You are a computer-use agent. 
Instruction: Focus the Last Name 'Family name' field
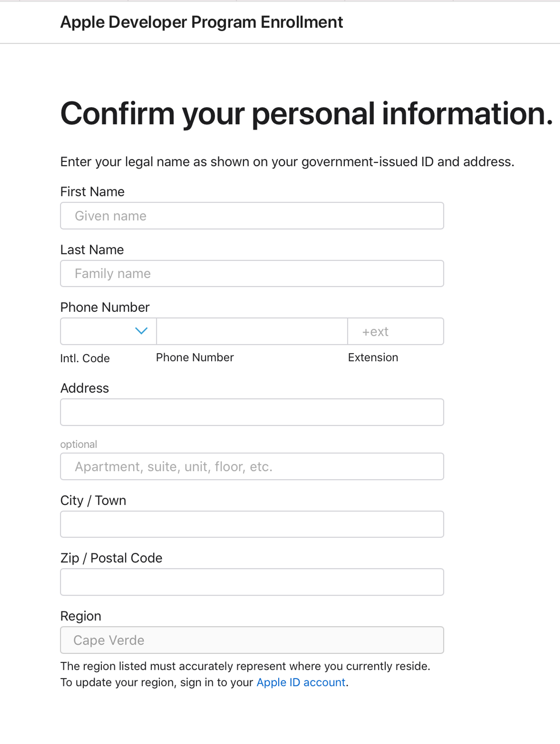(x=252, y=274)
